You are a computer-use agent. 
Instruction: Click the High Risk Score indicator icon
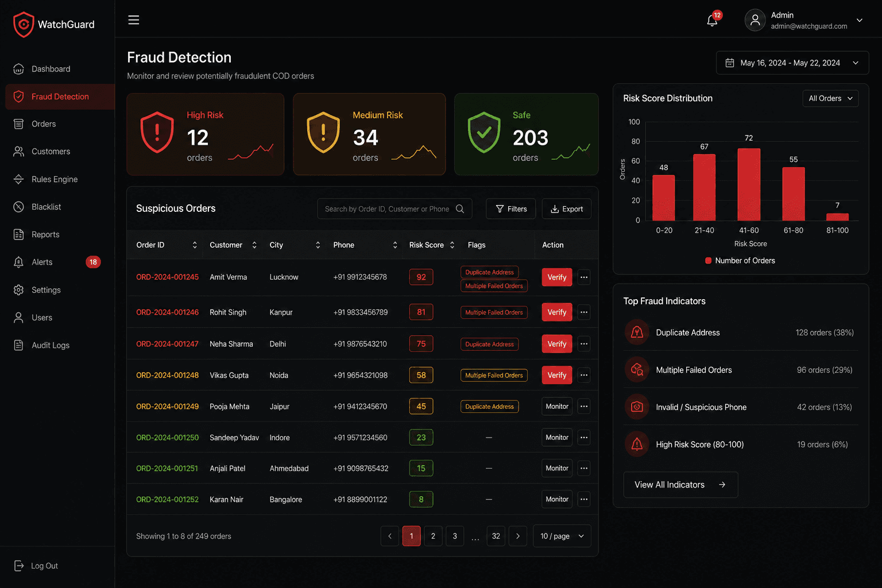tap(637, 444)
